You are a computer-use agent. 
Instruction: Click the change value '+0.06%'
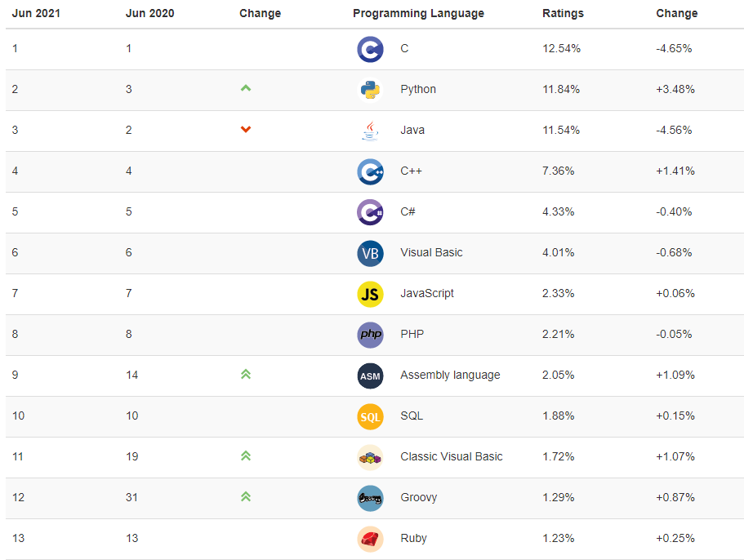[675, 293]
